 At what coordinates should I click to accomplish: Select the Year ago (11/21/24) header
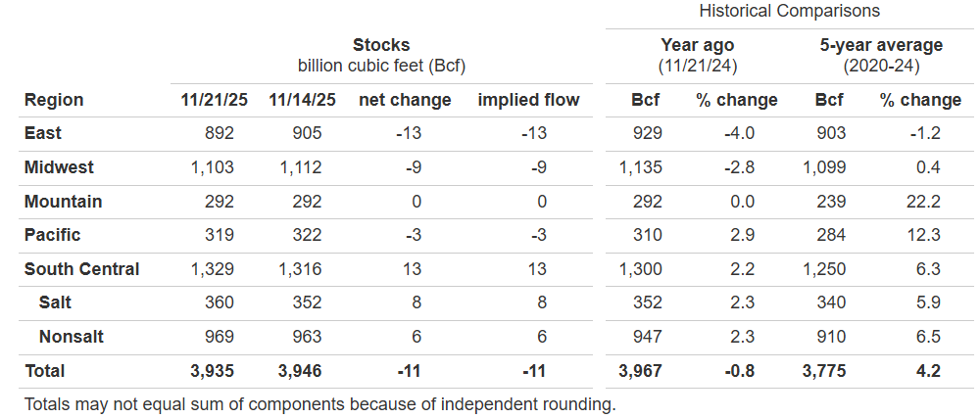pos(697,56)
